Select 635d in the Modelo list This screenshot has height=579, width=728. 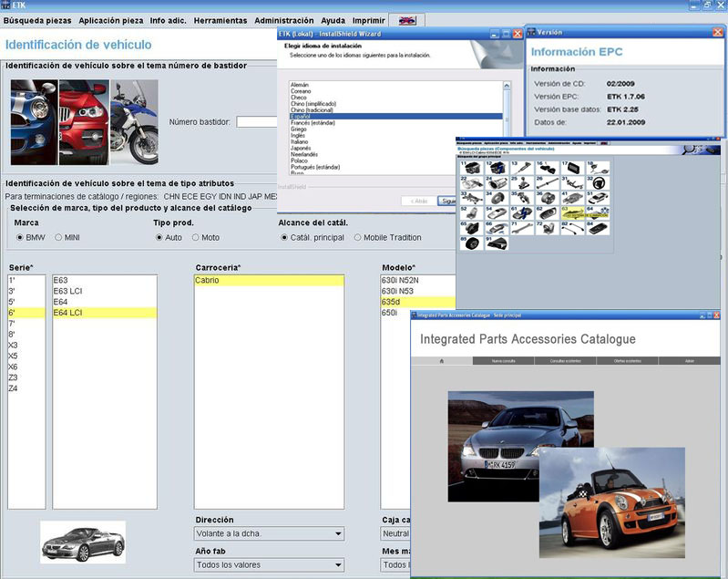click(x=418, y=302)
